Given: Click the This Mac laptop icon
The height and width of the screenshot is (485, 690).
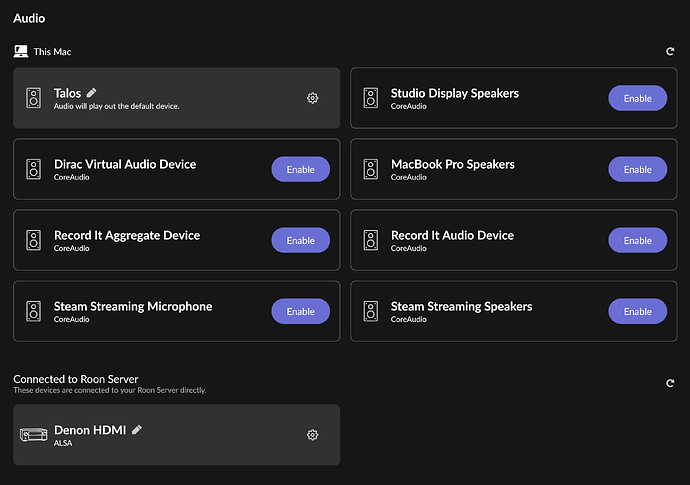Looking at the screenshot, I should click(x=21, y=51).
